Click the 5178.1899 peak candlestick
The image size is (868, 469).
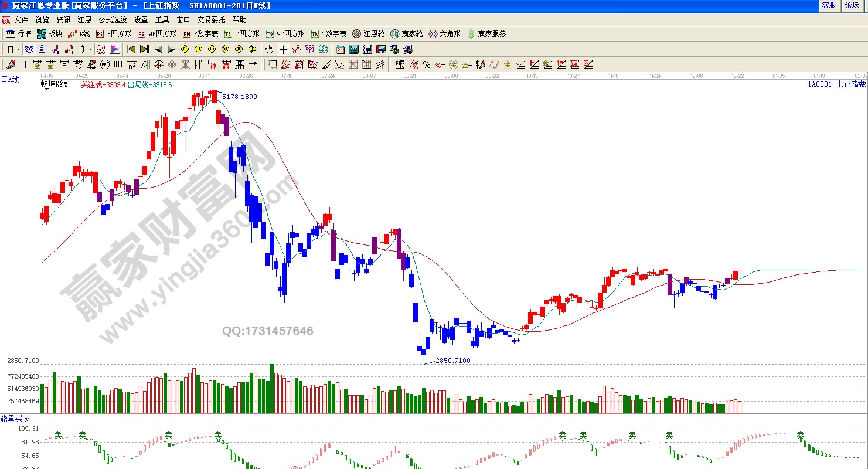(213, 96)
